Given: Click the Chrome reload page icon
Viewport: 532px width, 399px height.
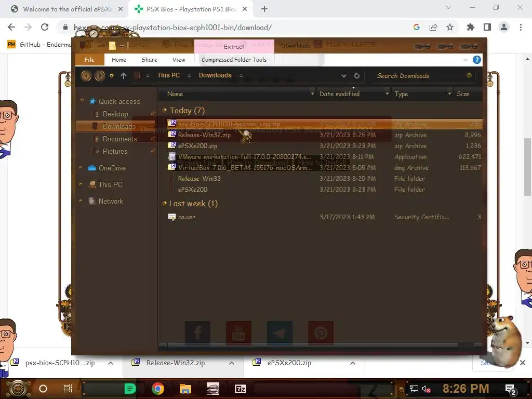Looking at the screenshot, I should (x=45, y=27).
